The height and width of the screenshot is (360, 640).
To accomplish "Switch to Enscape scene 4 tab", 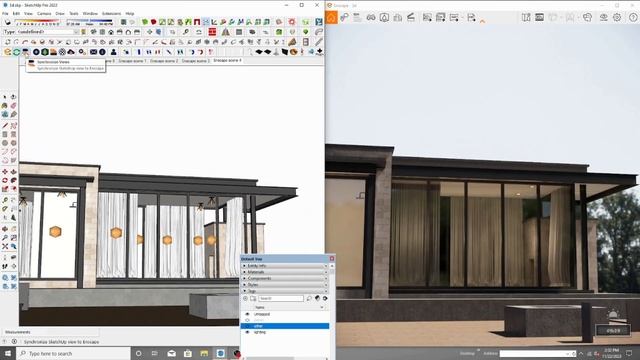I will coord(227,60).
